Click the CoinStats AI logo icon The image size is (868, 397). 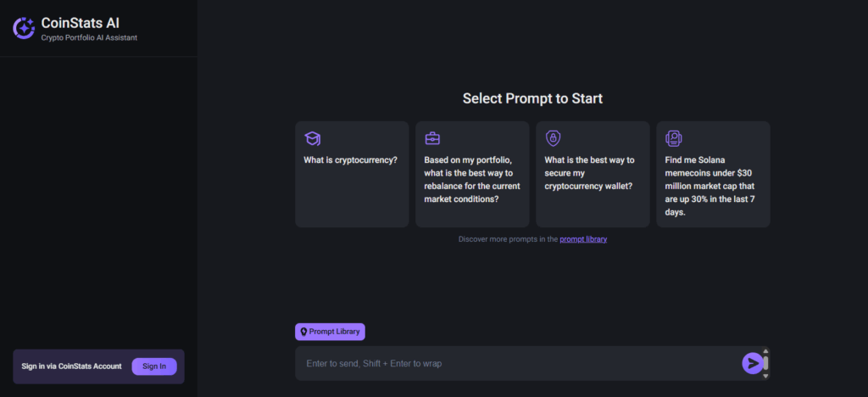pyautogui.click(x=24, y=28)
